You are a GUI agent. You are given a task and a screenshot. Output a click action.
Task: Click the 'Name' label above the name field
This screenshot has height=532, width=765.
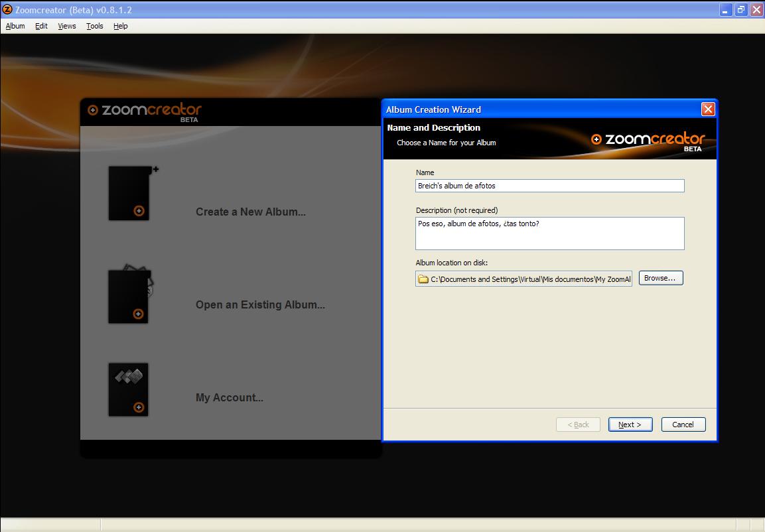pos(425,172)
